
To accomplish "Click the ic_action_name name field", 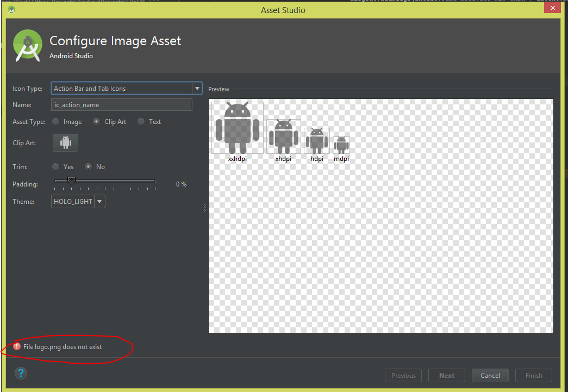I will (x=121, y=104).
